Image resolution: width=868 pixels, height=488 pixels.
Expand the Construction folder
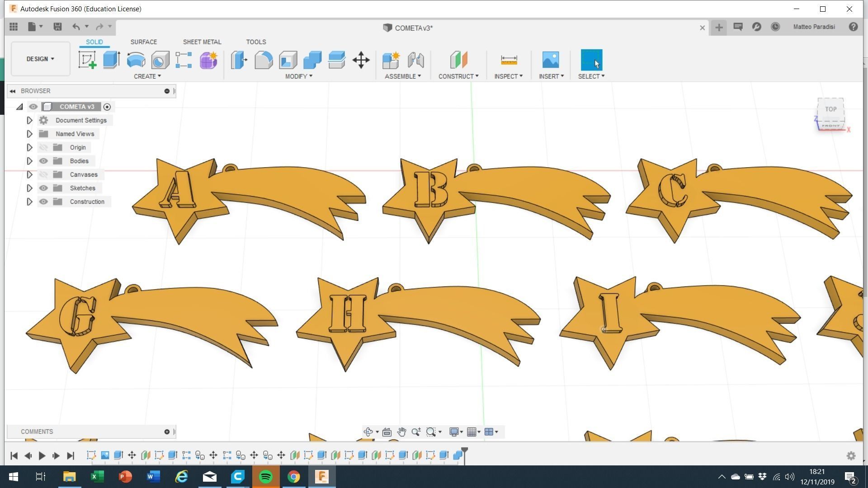(29, 202)
